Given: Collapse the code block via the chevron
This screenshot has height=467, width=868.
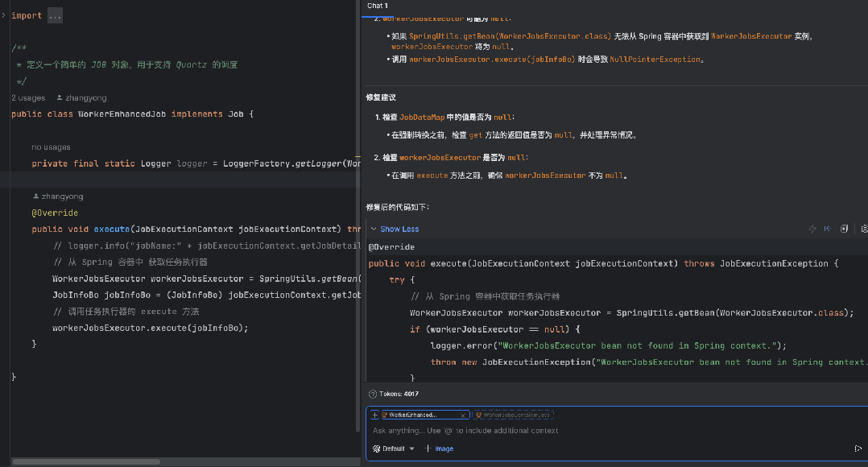Looking at the screenshot, I should click(374, 229).
